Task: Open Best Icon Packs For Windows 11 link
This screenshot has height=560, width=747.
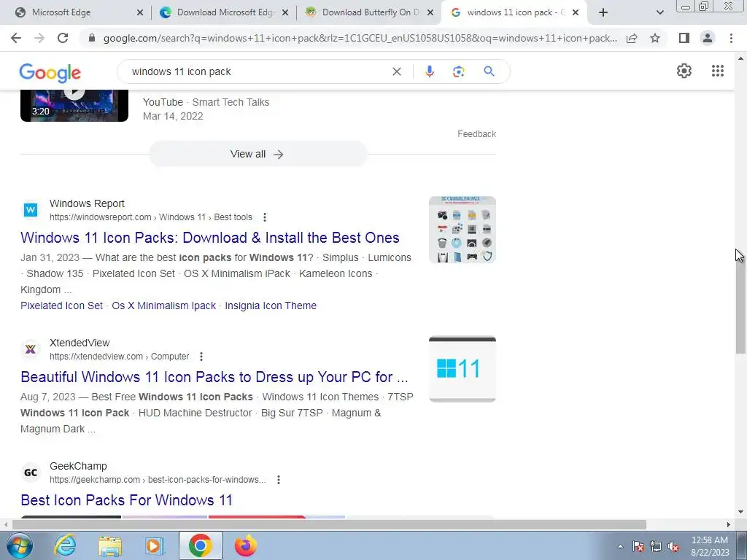Action: [x=126, y=500]
